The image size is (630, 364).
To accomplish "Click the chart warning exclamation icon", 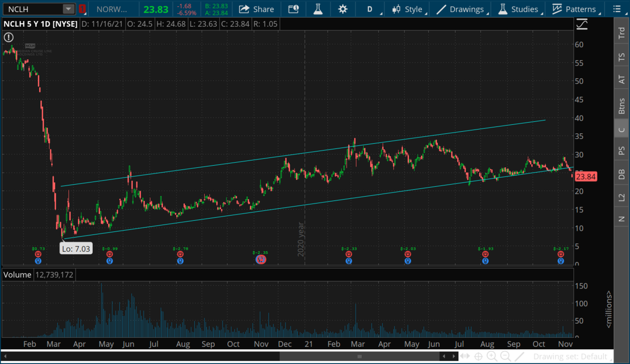I will [9, 37].
